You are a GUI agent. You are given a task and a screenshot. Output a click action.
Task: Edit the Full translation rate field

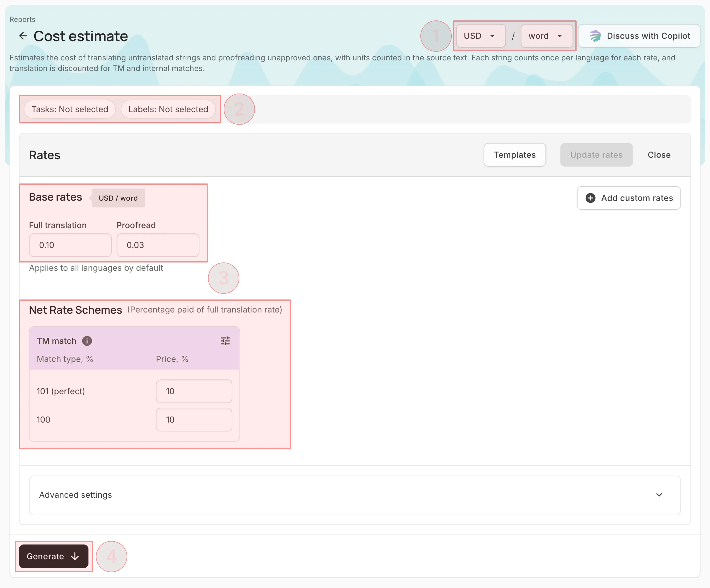(70, 245)
